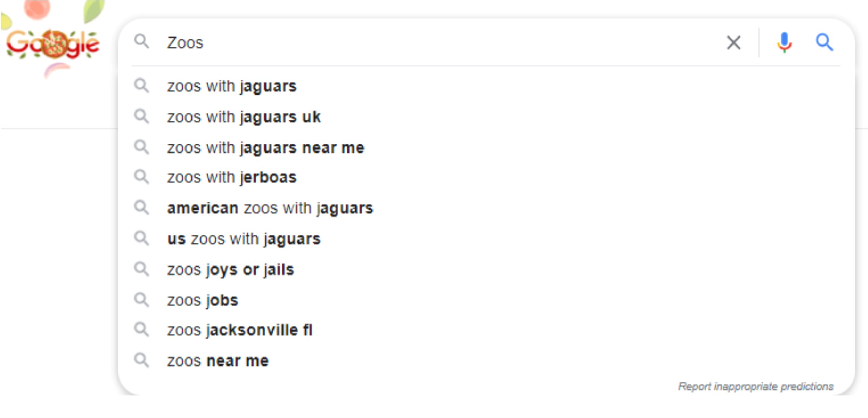Pick "zoos with jaguars near me" suggestion
Image resolution: width=868 pixels, height=418 pixels.
[x=265, y=148]
